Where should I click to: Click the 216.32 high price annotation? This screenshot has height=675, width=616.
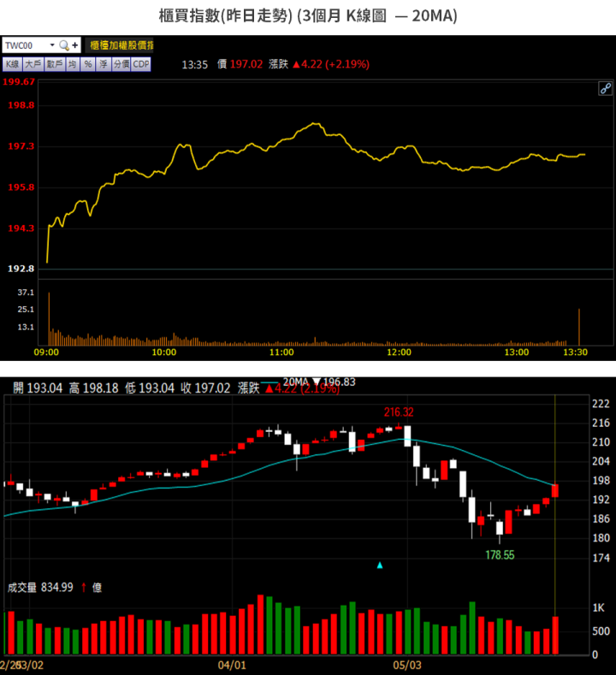click(399, 412)
